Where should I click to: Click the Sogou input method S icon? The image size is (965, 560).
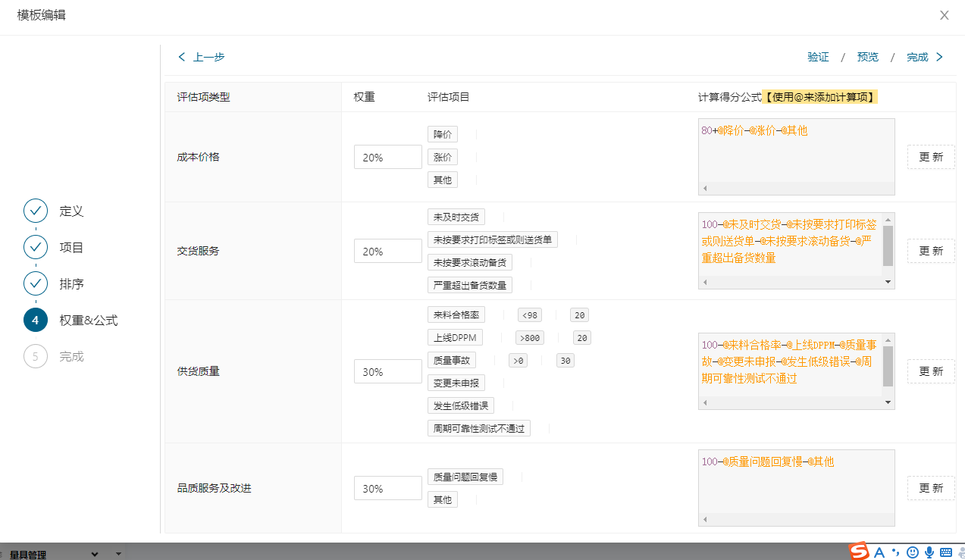[858, 552]
